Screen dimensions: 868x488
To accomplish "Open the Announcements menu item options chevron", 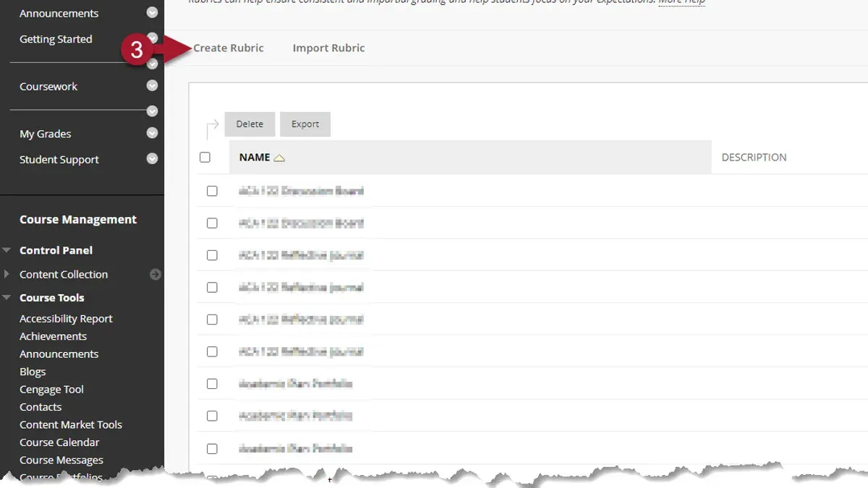I will pos(152,12).
